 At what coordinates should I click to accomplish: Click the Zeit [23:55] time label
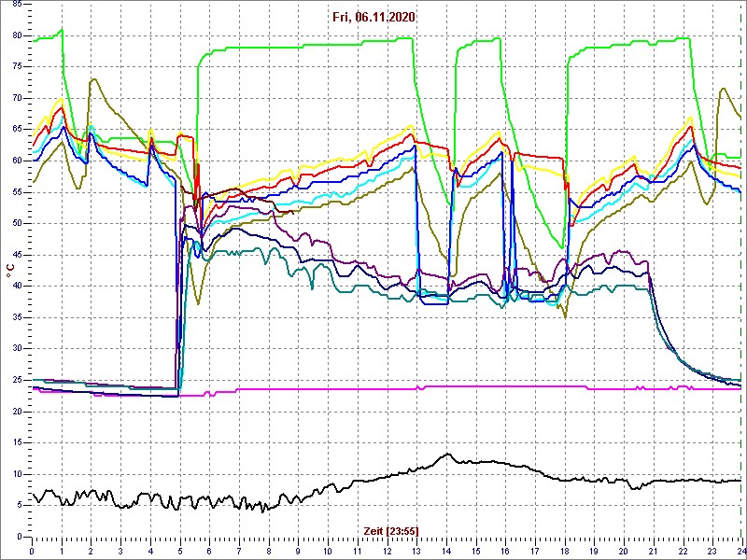coord(390,531)
